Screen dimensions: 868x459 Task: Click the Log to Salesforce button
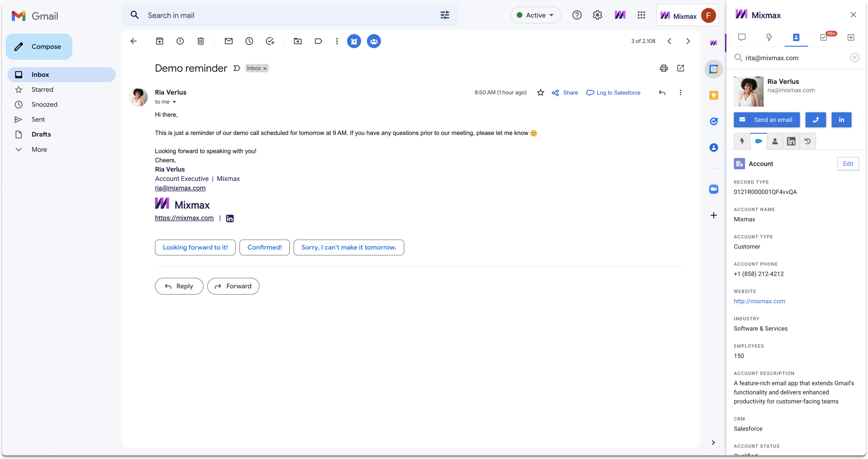coord(613,93)
